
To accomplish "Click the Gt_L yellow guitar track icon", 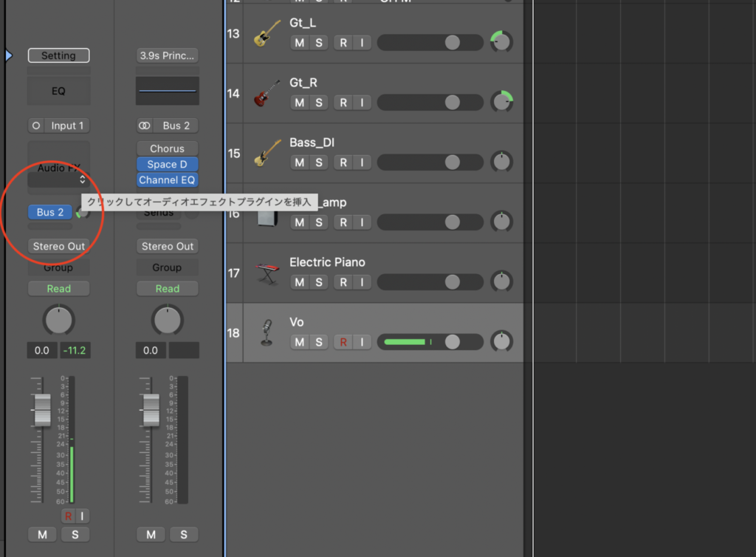I will pyautogui.click(x=267, y=34).
